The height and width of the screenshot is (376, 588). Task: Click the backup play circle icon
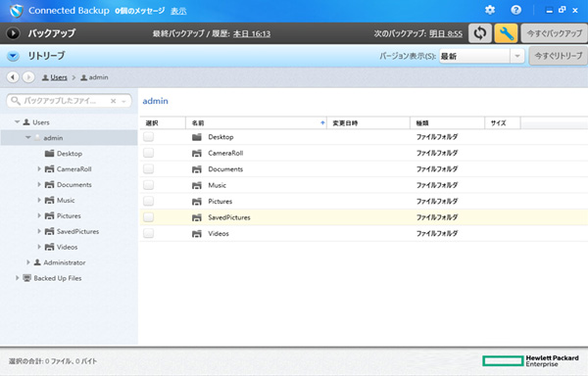click(13, 33)
